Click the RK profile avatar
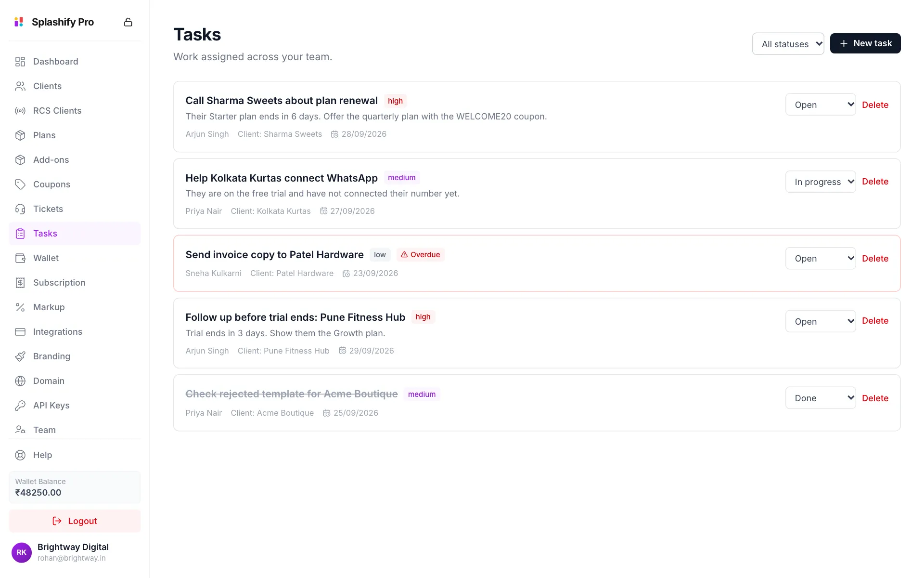 pyautogui.click(x=22, y=552)
